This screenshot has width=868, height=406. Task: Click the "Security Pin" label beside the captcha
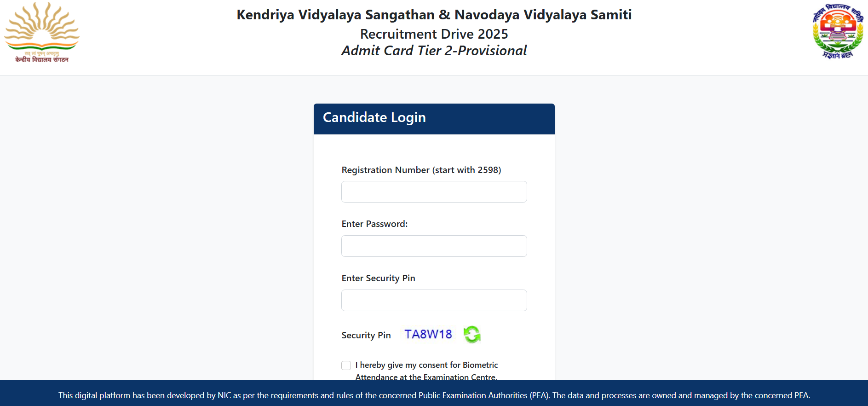click(x=366, y=335)
